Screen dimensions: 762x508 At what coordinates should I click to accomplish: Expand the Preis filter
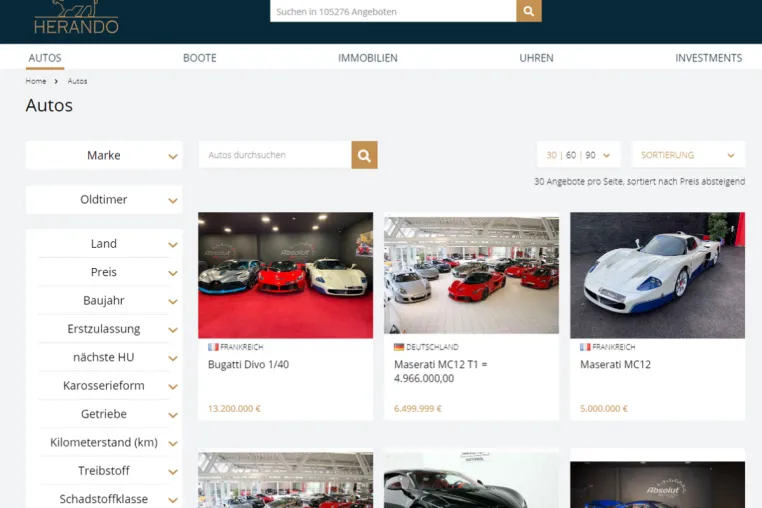[104, 272]
